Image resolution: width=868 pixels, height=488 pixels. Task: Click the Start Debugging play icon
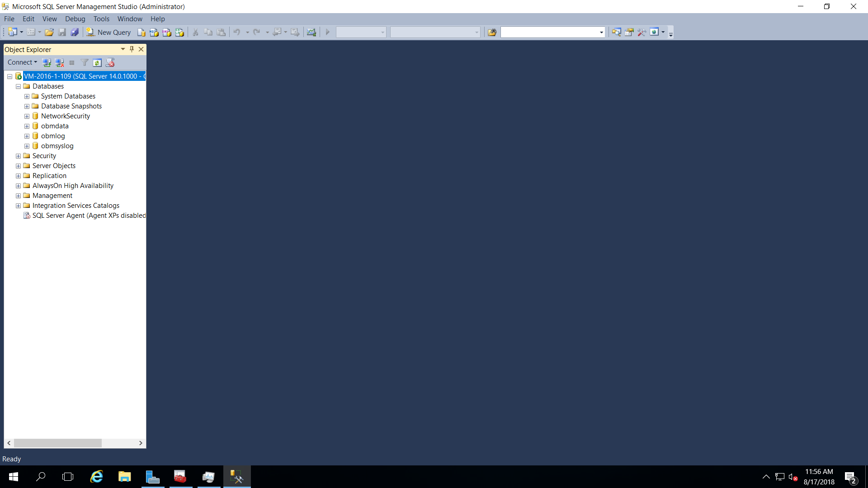328,32
